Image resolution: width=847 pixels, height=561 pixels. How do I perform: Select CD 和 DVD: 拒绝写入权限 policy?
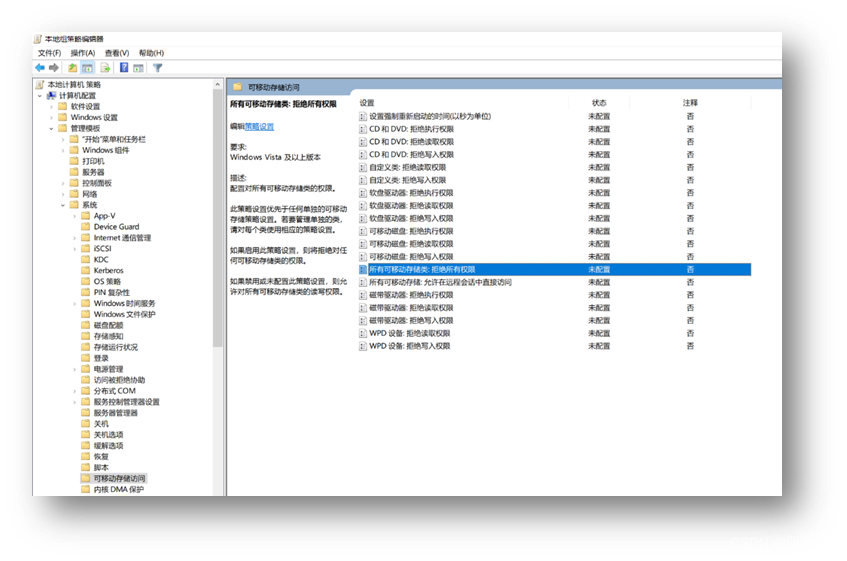pyautogui.click(x=555, y=154)
